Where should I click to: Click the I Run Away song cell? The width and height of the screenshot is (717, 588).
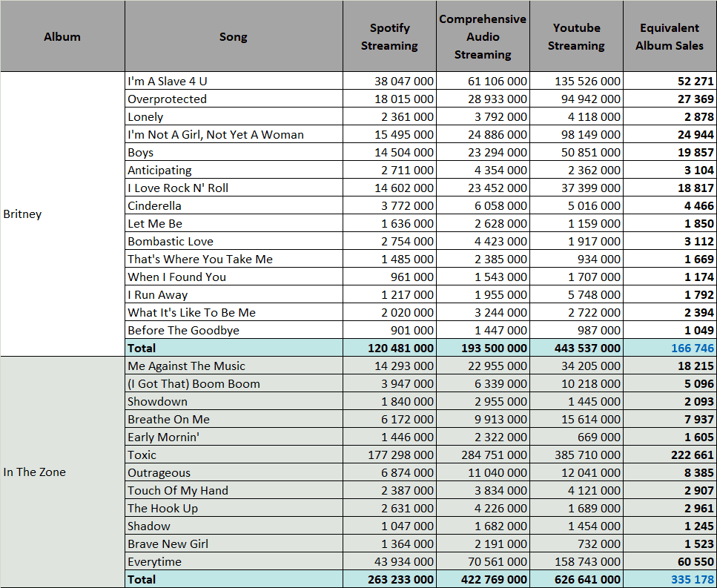[234, 295]
